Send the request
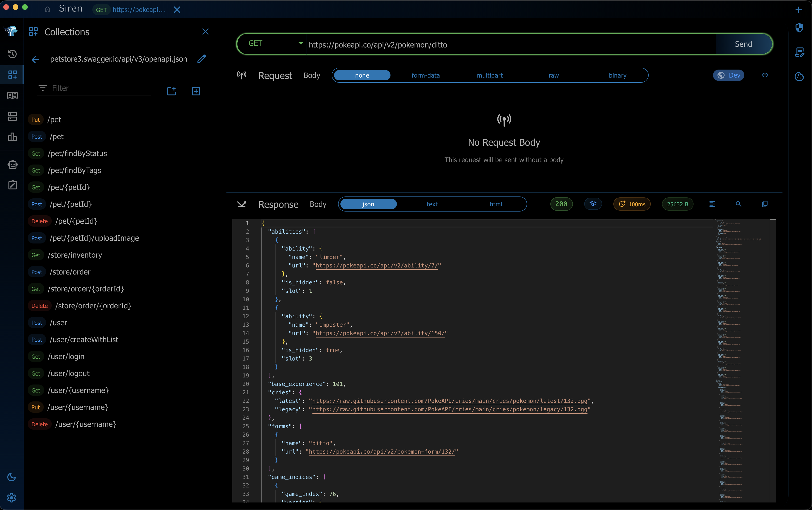This screenshot has width=812, height=510. (x=743, y=44)
